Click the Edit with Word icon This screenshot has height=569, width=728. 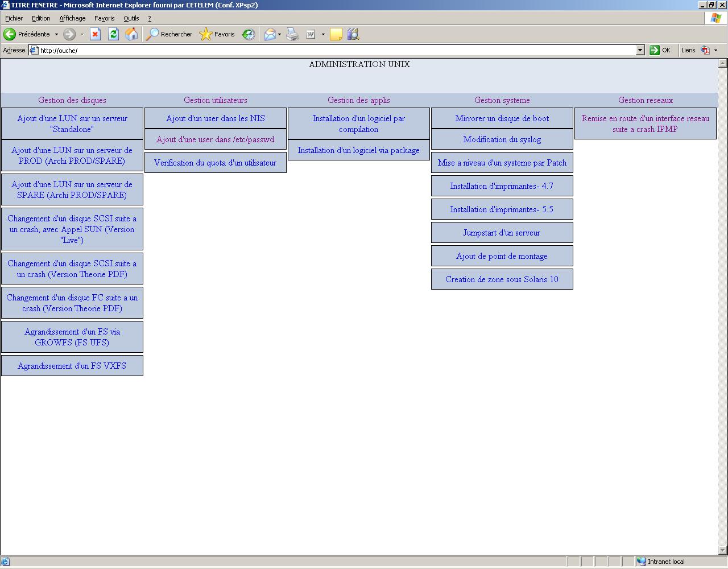311,34
